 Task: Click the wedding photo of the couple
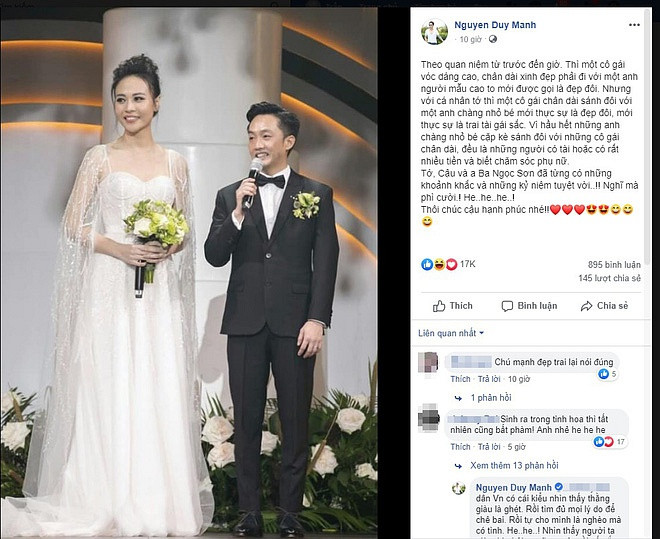189,271
